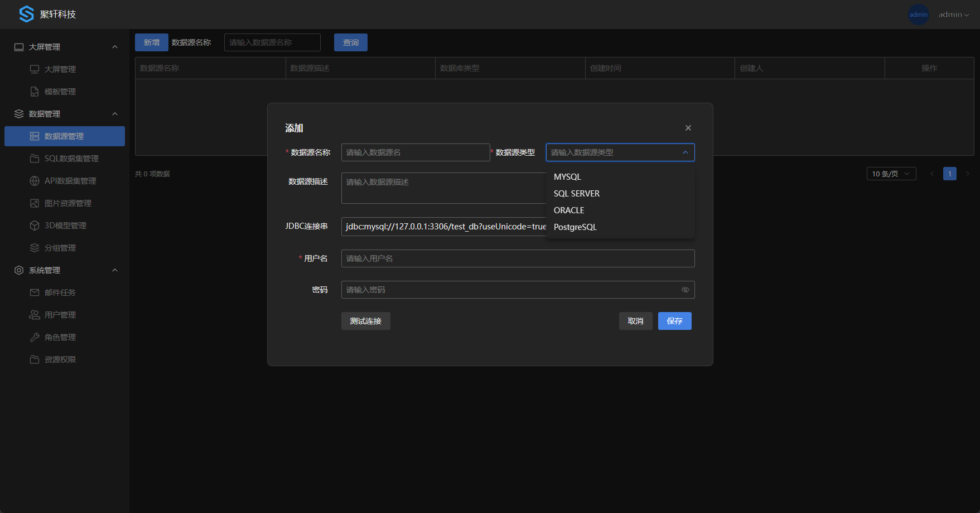Choose ORACLE from the list

tap(620, 210)
